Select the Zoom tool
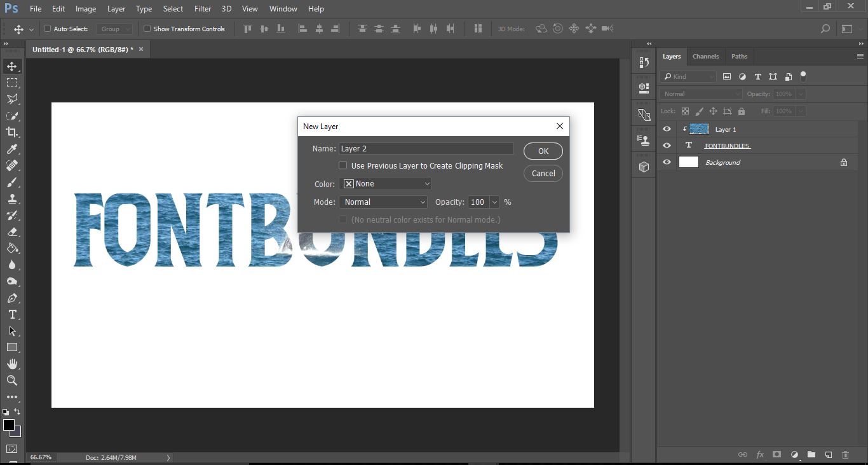 [11, 380]
